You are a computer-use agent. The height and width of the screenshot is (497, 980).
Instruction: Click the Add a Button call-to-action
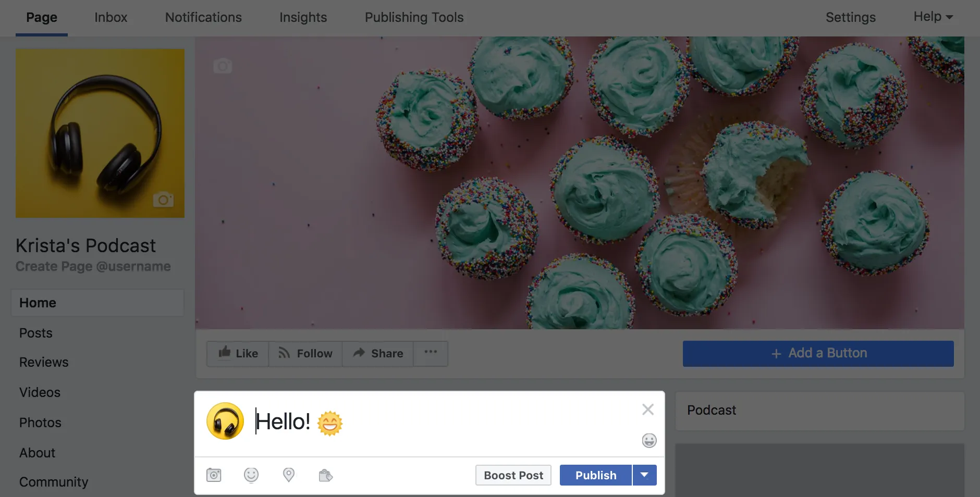pyautogui.click(x=818, y=353)
